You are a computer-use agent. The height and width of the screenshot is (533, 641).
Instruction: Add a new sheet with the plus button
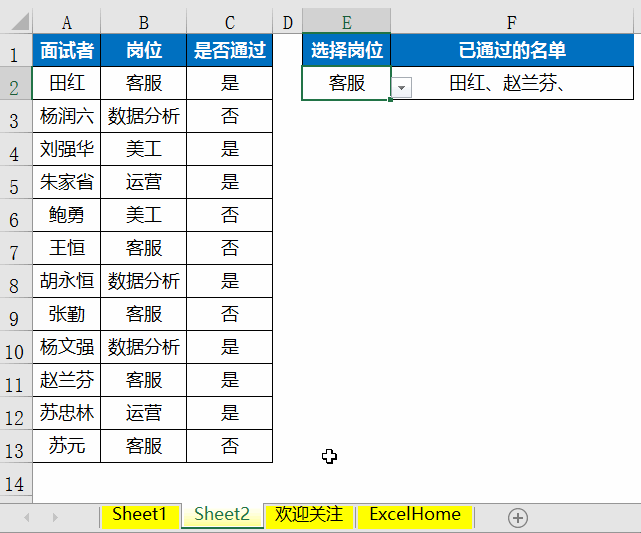pyautogui.click(x=518, y=518)
